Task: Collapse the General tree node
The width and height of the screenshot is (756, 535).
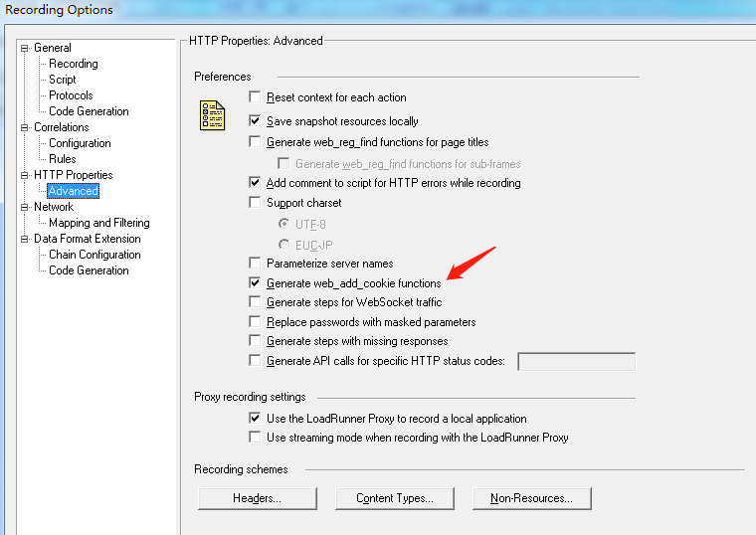Action: [25, 48]
